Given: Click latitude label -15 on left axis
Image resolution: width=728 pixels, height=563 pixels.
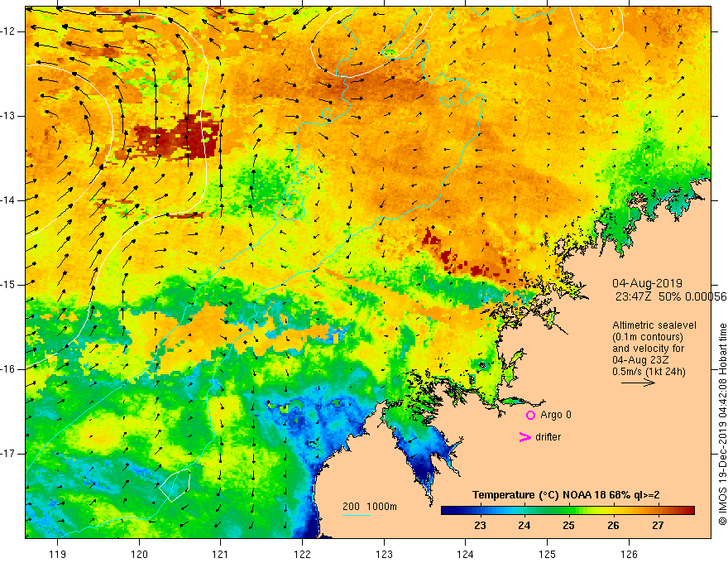Looking at the screenshot, I should click(9, 285).
